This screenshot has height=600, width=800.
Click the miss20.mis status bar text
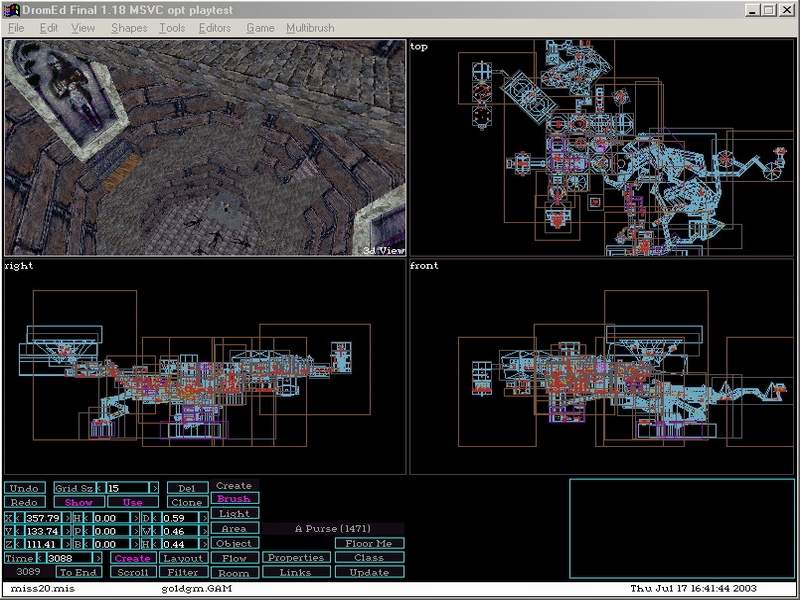coord(42,588)
